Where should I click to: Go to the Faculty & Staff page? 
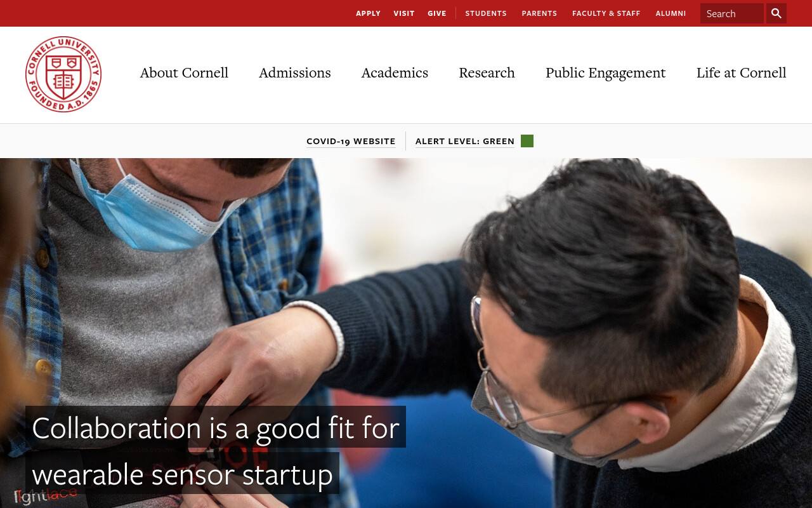(x=606, y=13)
